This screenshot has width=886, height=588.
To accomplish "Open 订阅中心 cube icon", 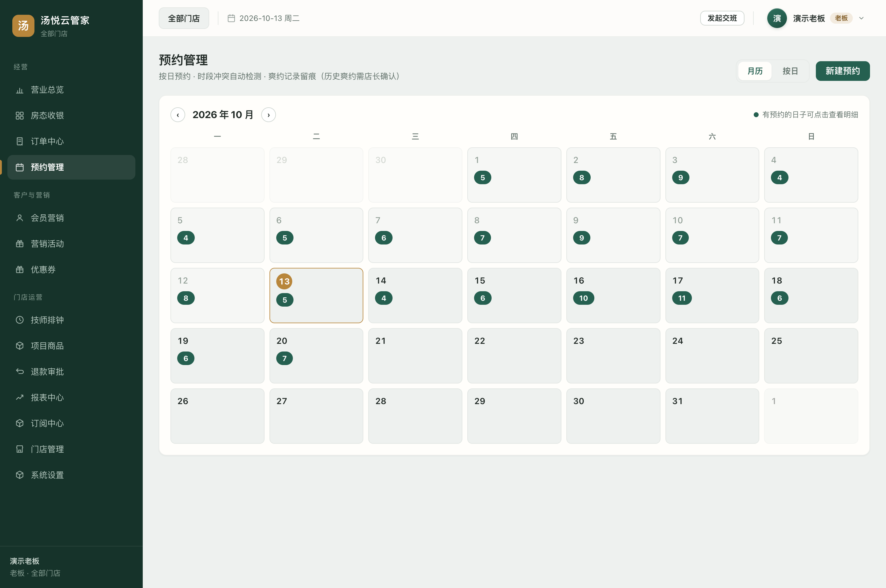I will (19, 423).
